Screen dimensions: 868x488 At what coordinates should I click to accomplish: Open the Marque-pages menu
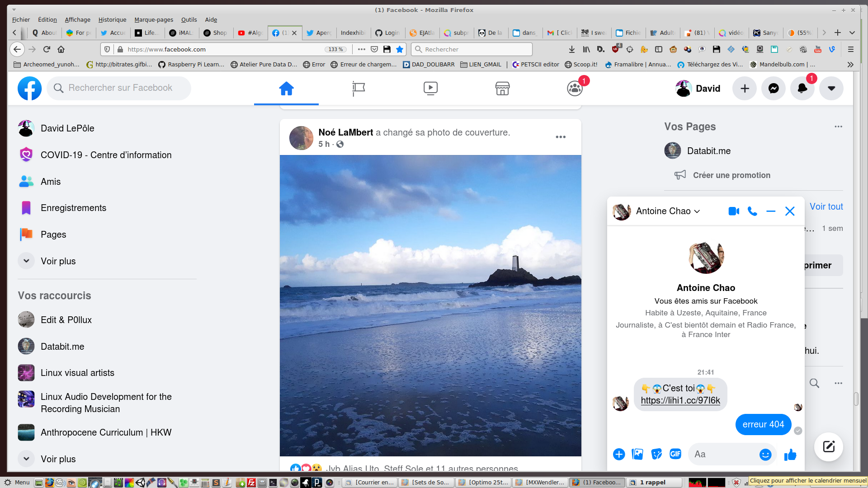[154, 19]
